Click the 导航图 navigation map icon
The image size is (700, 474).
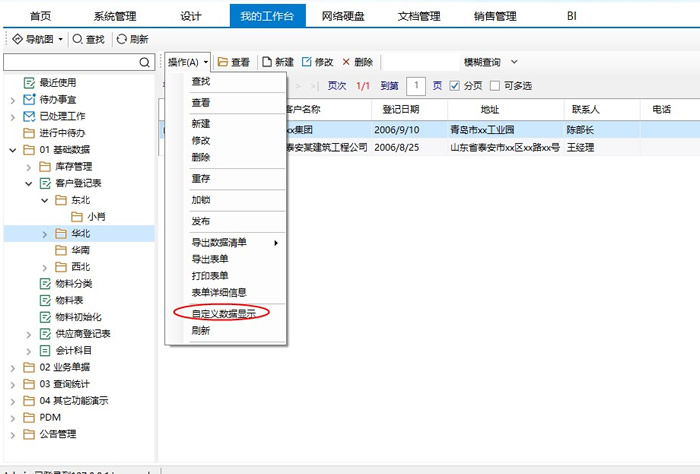tap(17, 39)
